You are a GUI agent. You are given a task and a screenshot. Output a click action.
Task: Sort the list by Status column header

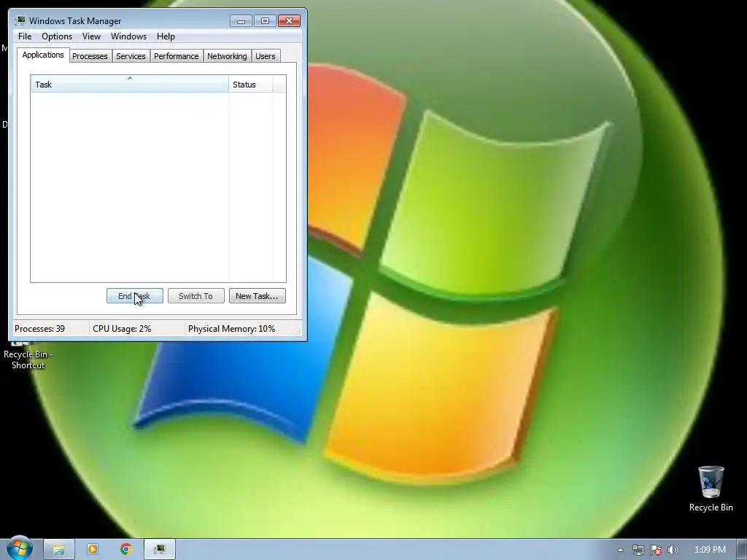pyautogui.click(x=251, y=85)
